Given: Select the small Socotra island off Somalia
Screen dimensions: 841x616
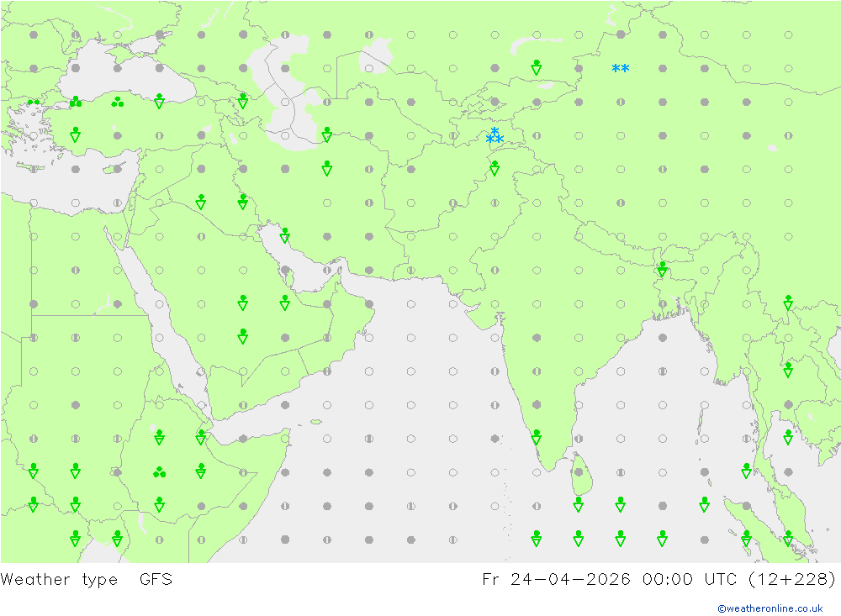Looking at the screenshot, I should point(316,422).
